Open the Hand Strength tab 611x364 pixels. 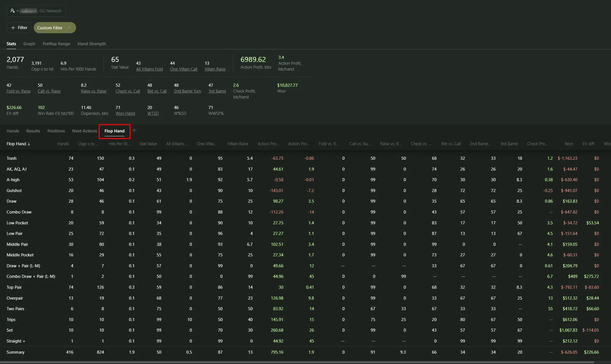92,44
